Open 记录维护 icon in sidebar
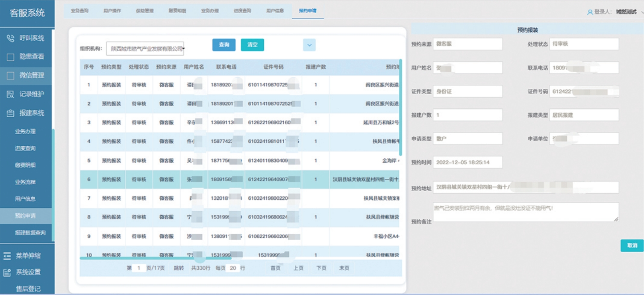This screenshot has width=644, height=295. click(11, 94)
